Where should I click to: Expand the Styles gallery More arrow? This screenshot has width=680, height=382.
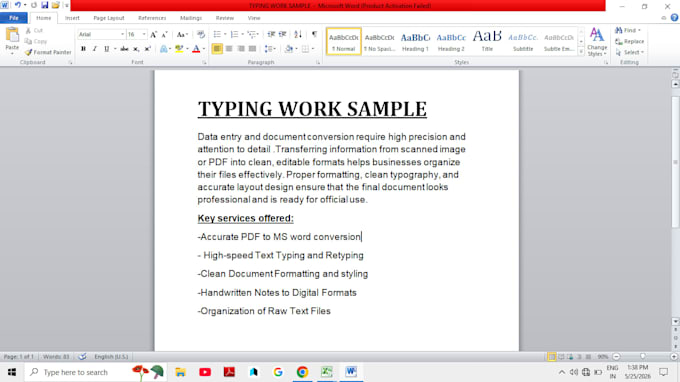click(581, 52)
